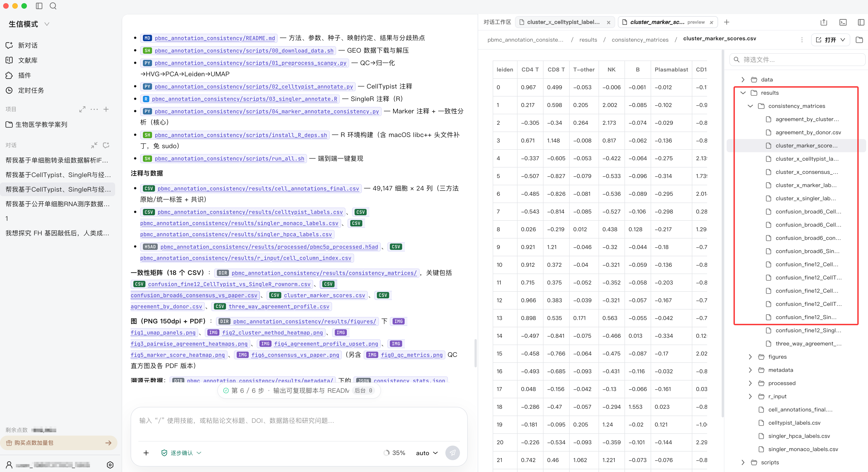The image size is (868, 472).
Task: Open project more options ellipsis
Action: pos(94,109)
